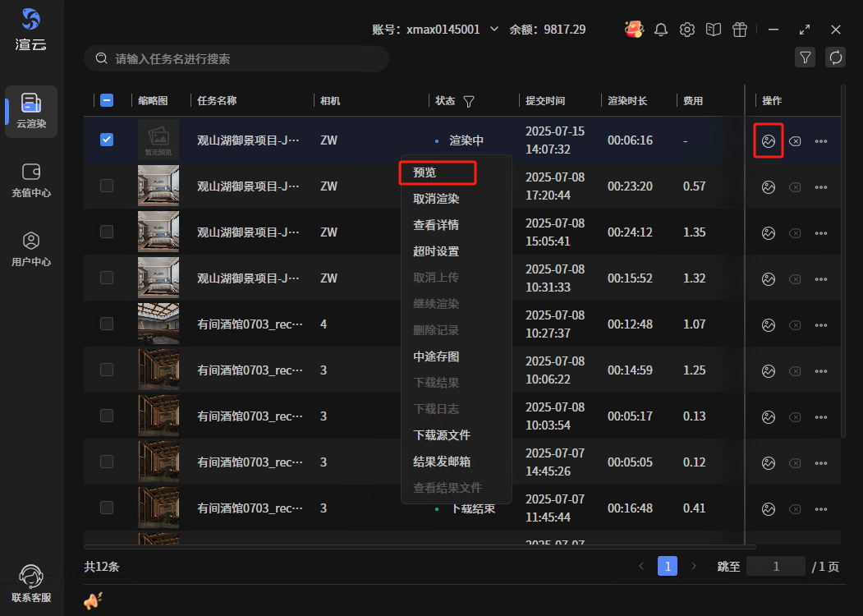Open the 云渲染 cloud render section
The image size is (863, 616).
31,110
